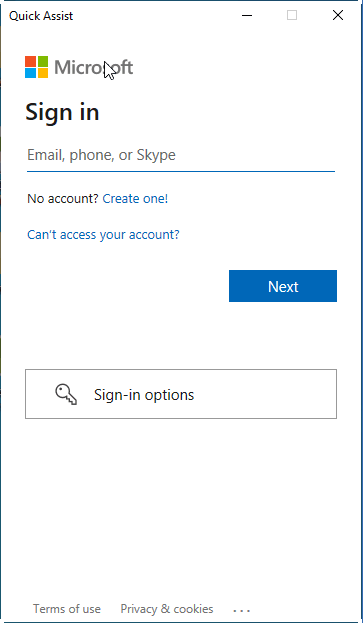
Task: Focus the Email, phone, or Skype field
Action: coord(181,155)
